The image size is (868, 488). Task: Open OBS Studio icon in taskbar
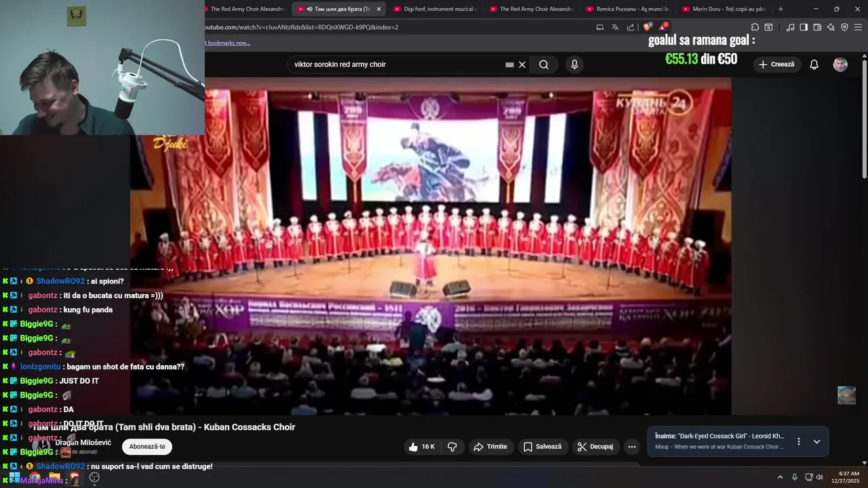(94, 477)
